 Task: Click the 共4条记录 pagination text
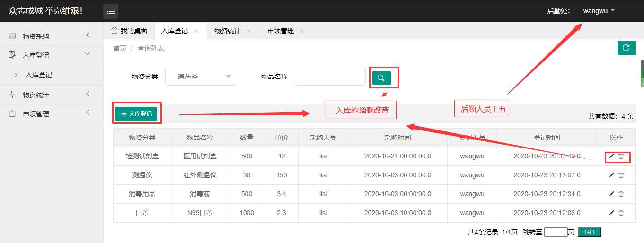[x=483, y=232]
